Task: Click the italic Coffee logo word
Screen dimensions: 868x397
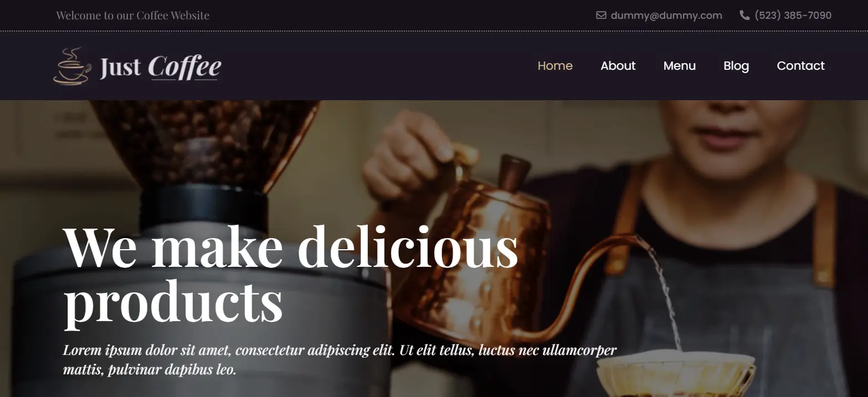Action: tap(184, 68)
